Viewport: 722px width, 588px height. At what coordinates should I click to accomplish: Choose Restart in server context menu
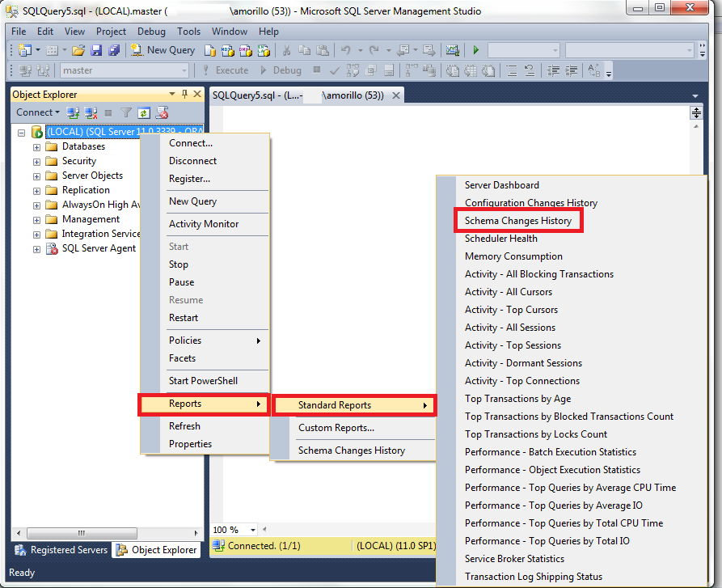click(x=184, y=318)
